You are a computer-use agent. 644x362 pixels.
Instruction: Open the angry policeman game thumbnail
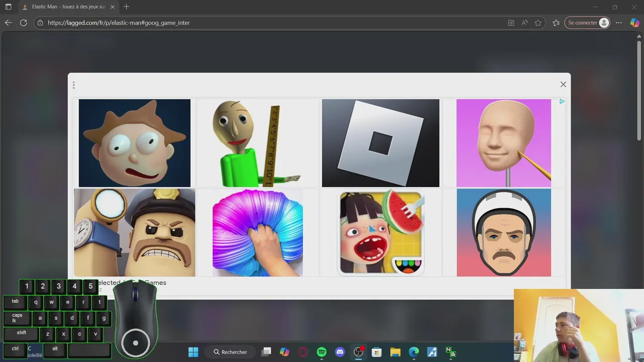point(134,232)
